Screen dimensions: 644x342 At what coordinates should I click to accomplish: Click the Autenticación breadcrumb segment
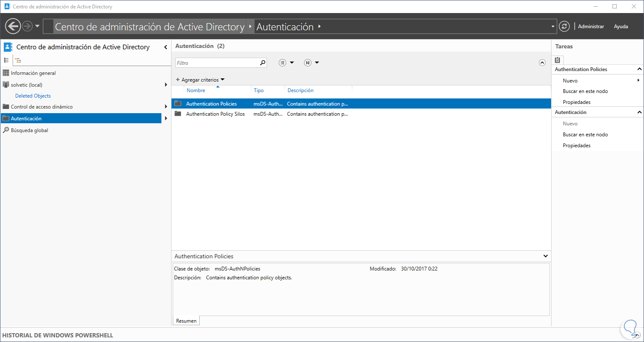[285, 27]
